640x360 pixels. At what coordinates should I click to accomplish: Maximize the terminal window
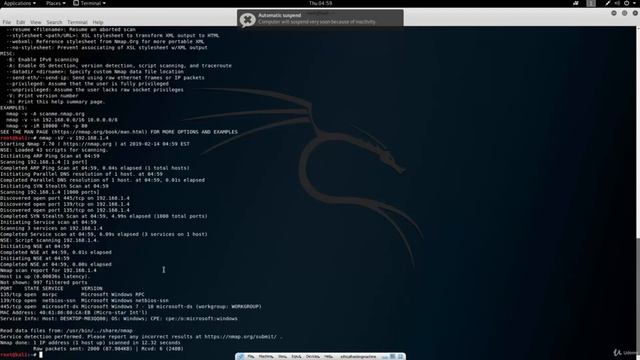[x=624, y=13]
